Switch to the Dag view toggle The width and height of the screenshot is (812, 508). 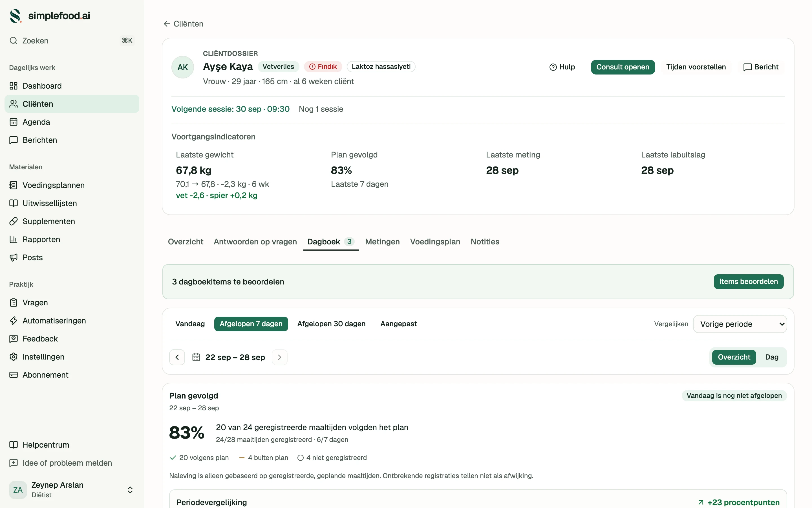[x=771, y=357]
